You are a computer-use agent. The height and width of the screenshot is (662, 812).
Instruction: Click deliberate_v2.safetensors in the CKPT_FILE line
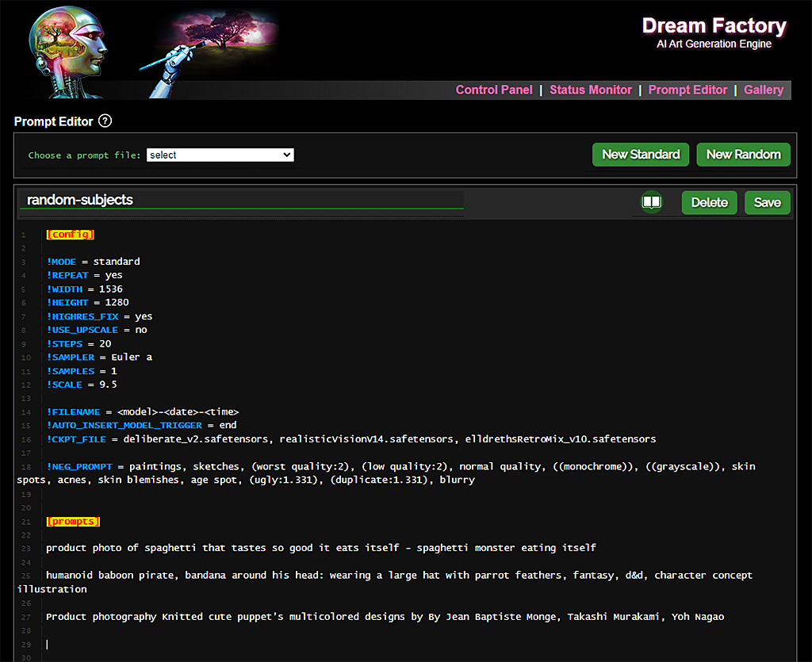(195, 439)
